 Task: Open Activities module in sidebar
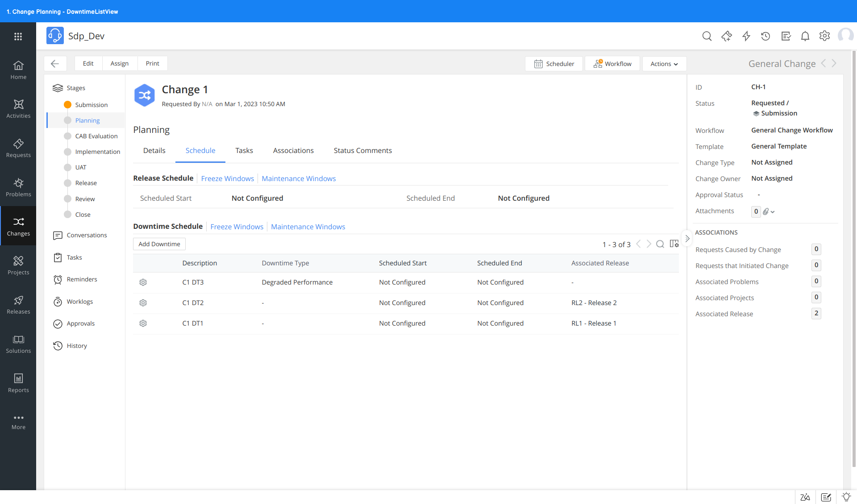tap(18, 109)
